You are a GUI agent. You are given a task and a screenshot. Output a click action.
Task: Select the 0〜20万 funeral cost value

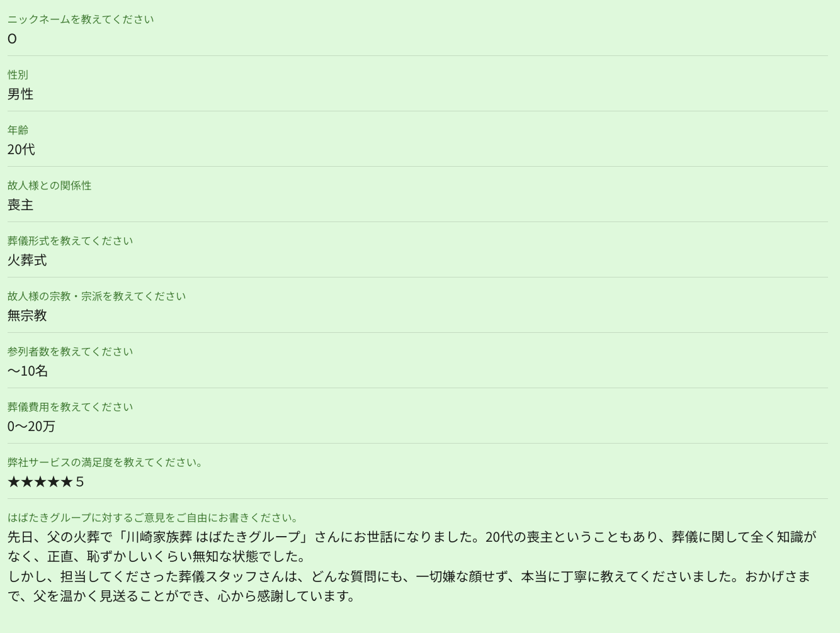coord(31,427)
